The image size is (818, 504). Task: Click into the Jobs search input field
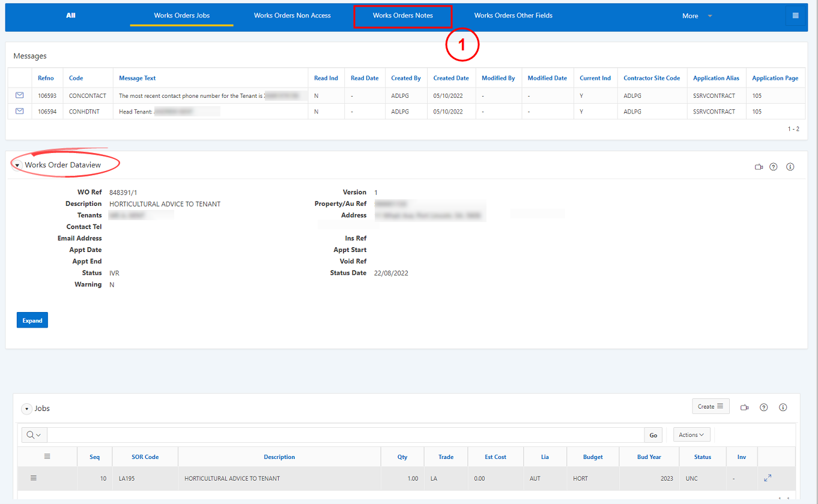(345, 435)
